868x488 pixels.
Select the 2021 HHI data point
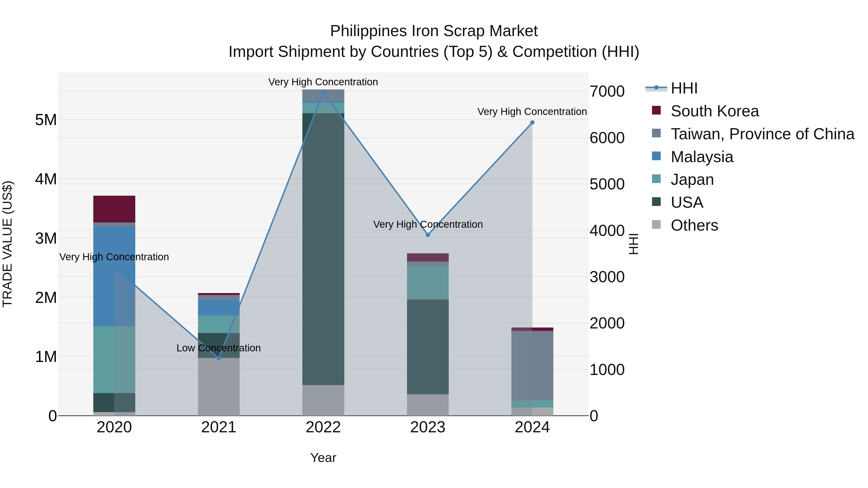[219, 358]
